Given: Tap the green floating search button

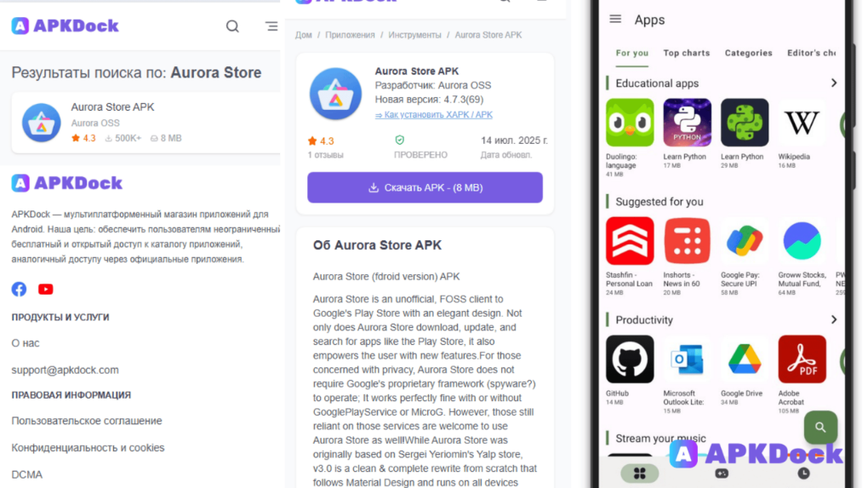Looking at the screenshot, I should pyautogui.click(x=820, y=427).
